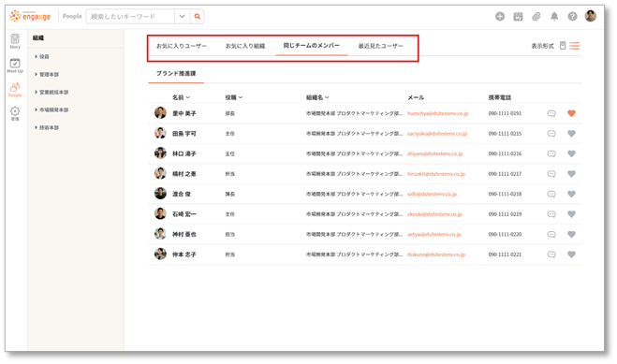Click the plus add icon in header
The height and width of the screenshot is (364, 617).
pyautogui.click(x=500, y=16)
